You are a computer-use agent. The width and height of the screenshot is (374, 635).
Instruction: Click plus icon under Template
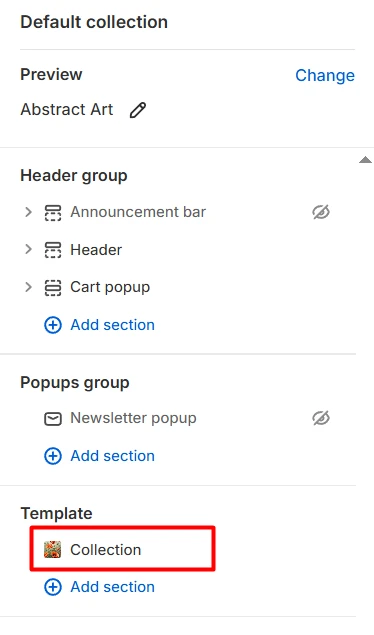pyautogui.click(x=53, y=587)
